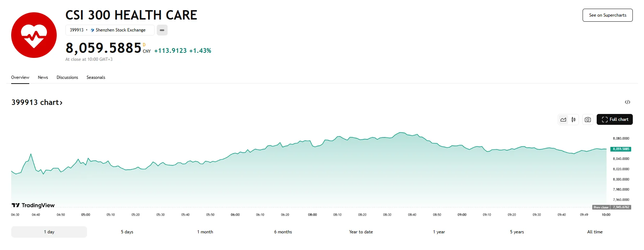Open the embed code icon

pyautogui.click(x=627, y=102)
